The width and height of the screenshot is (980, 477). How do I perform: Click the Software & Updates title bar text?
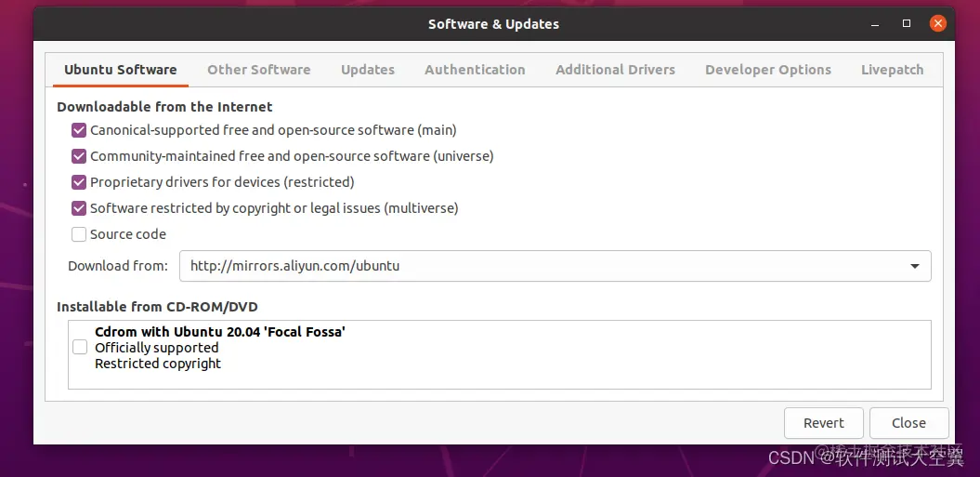(494, 24)
